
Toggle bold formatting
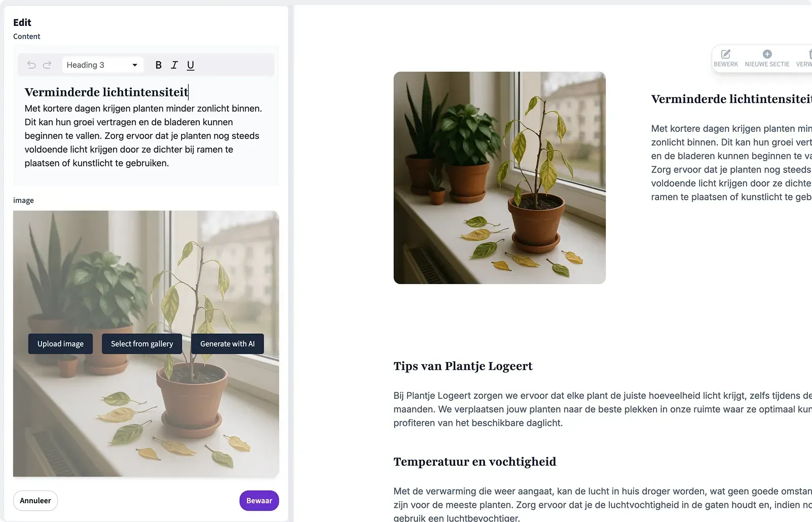pyautogui.click(x=159, y=65)
